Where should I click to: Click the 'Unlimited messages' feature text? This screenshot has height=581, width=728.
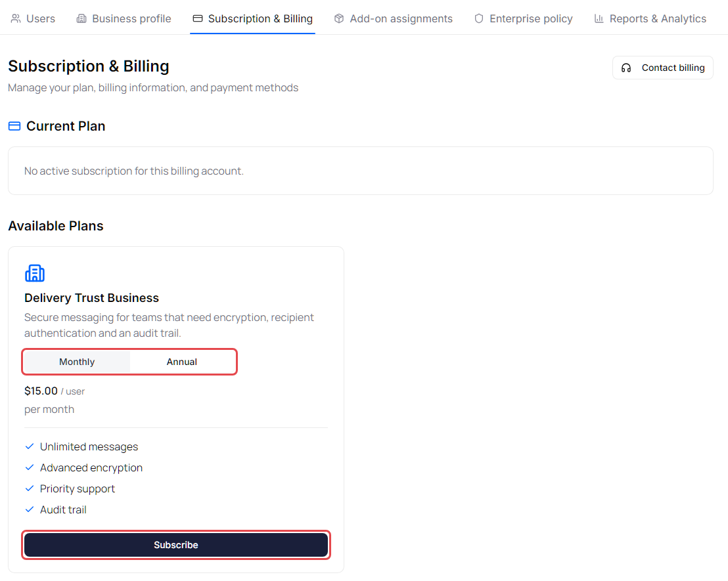(x=89, y=446)
